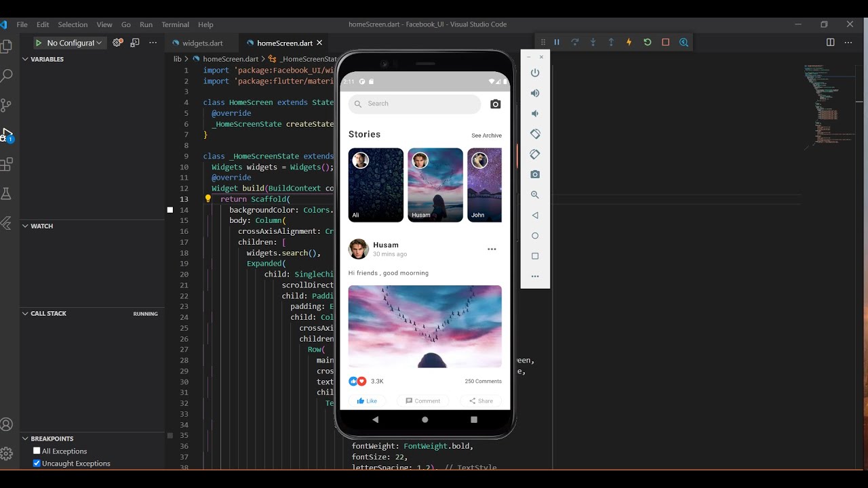Open the Search view in the activity bar

[x=6, y=76]
